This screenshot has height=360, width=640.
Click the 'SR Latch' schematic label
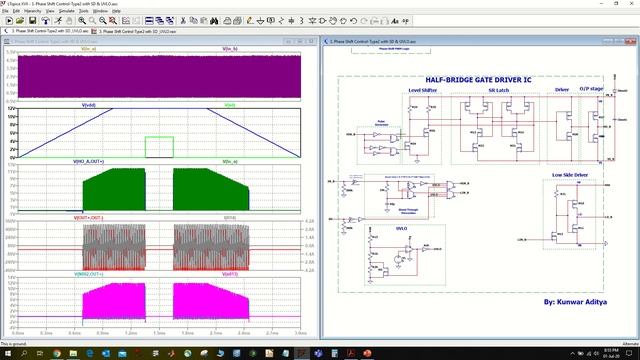click(x=499, y=90)
